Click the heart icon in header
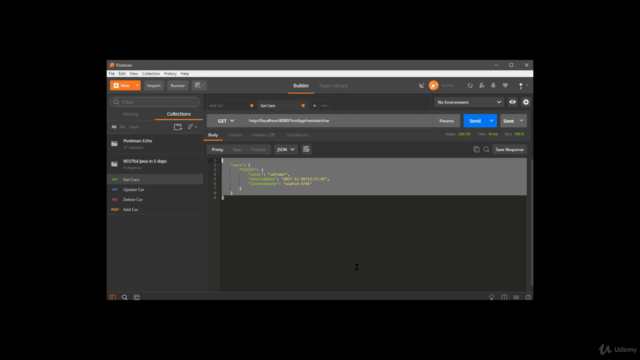 point(505,85)
